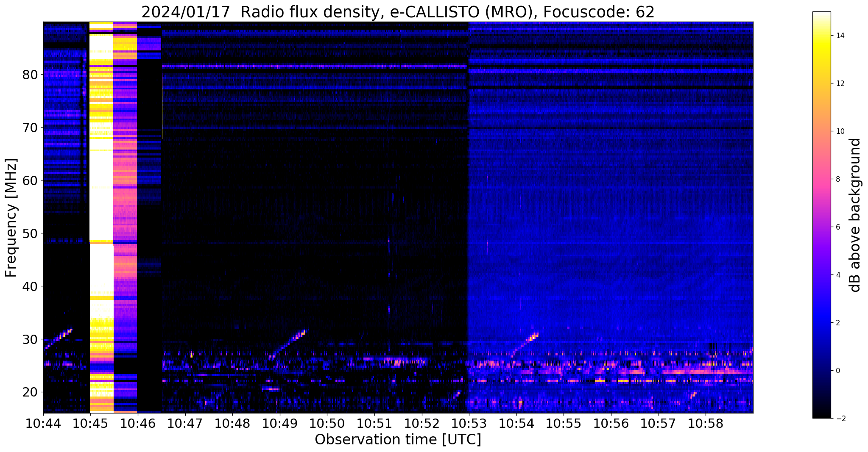Click the 30 MHz frequency tick label

(x=30, y=339)
